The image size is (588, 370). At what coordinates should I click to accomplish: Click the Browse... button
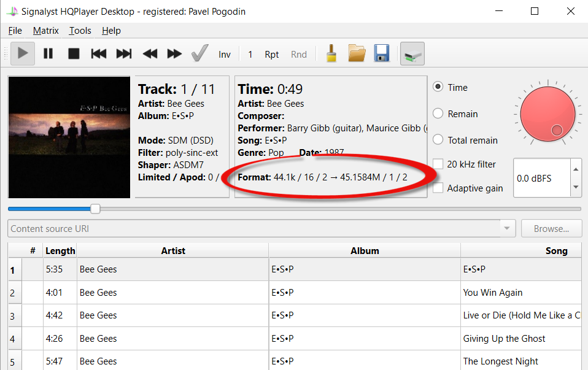pos(551,229)
